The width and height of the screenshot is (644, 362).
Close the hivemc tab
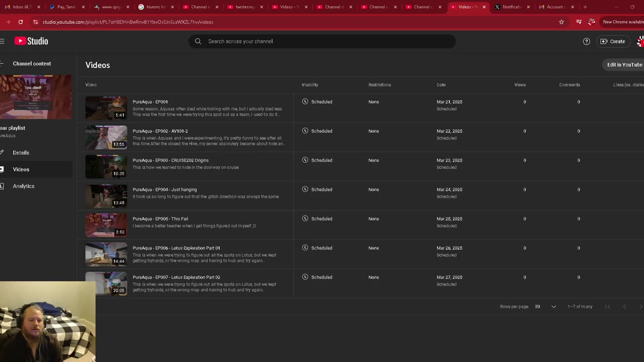pyautogui.click(x=172, y=7)
